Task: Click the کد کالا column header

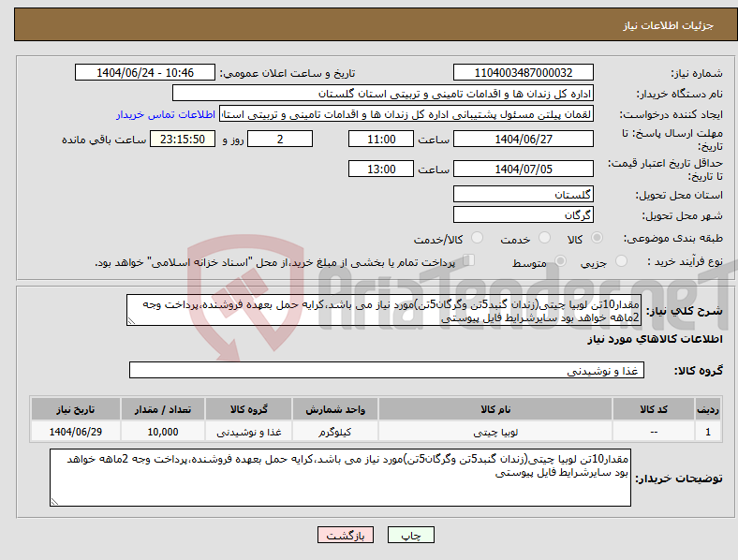Action: click(x=654, y=409)
